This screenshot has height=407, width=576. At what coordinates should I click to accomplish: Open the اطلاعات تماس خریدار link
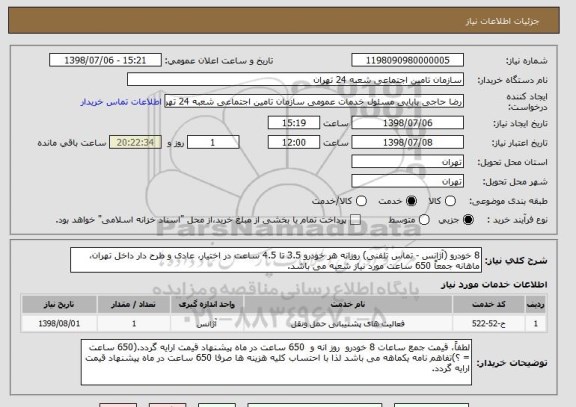point(121,102)
